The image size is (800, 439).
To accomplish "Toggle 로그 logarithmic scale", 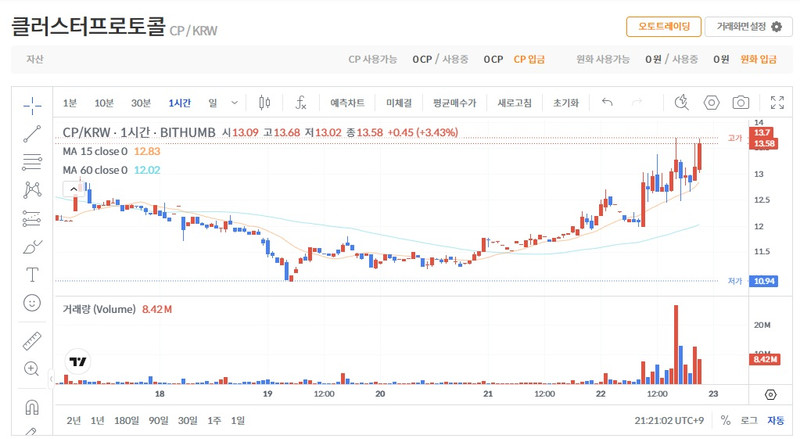I will tap(749, 420).
